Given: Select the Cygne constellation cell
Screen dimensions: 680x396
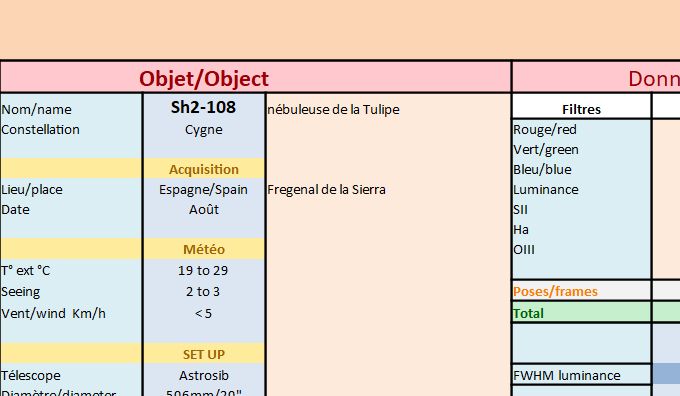Looking at the screenshot, I should coord(203,129).
